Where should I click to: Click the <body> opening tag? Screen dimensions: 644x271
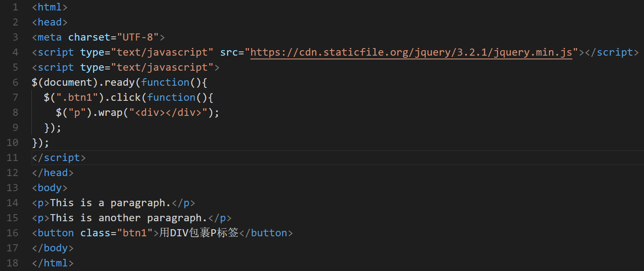tap(49, 187)
